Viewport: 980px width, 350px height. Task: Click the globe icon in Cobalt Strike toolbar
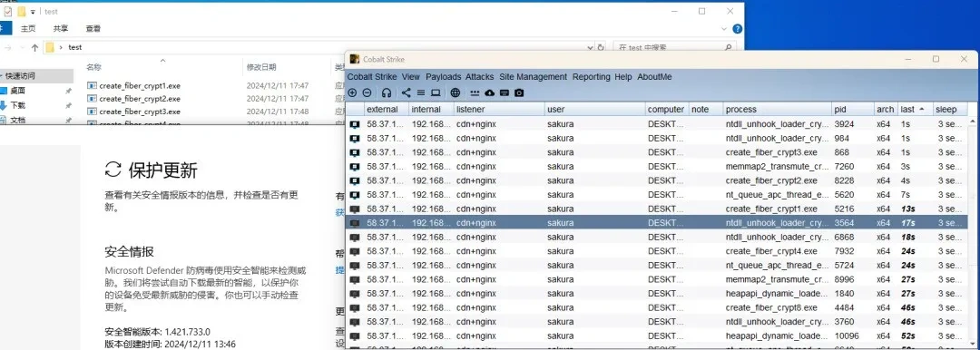click(455, 92)
